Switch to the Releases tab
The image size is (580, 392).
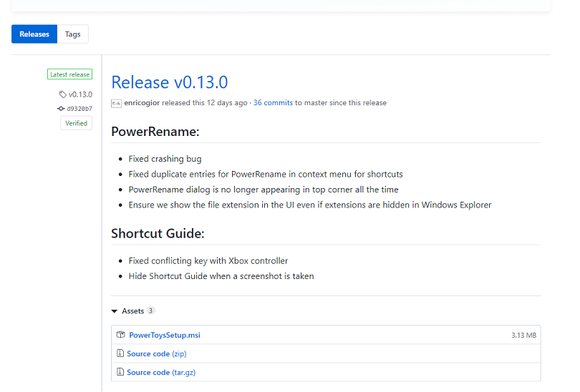click(34, 34)
